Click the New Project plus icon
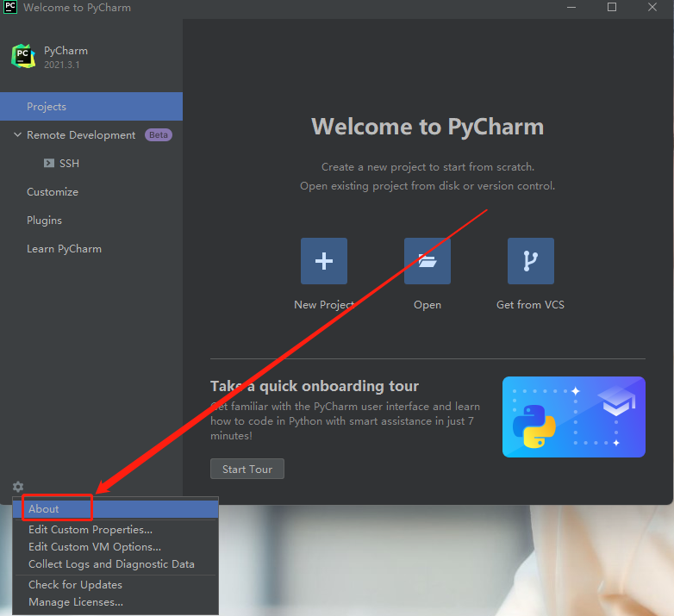674x616 pixels. pyautogui.click(x=324, y=261)
